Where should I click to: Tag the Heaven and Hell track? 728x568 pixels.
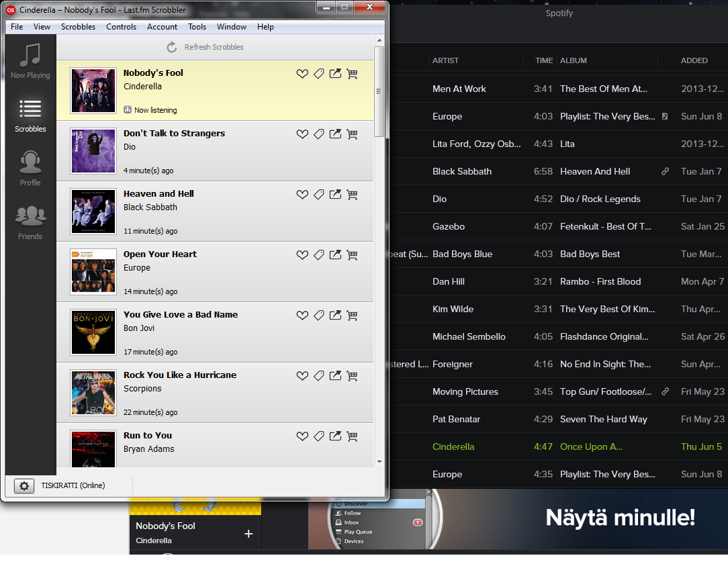tap(318, 195)
